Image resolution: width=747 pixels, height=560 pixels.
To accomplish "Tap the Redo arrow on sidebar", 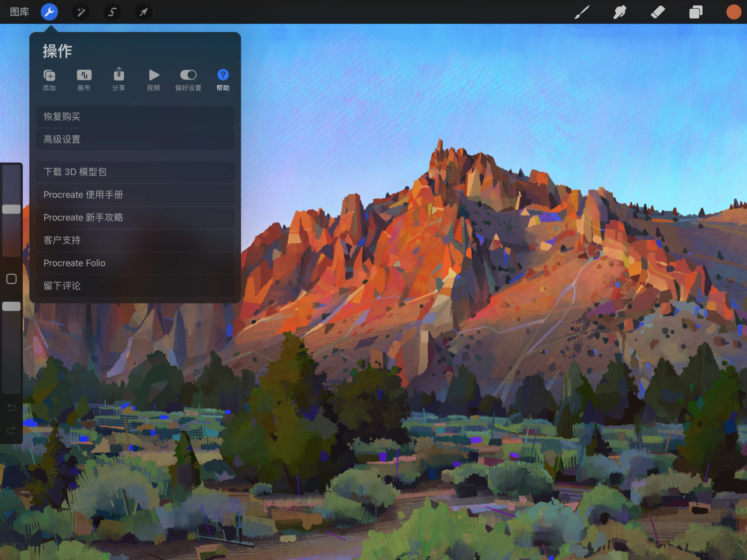I will (11, 430).
